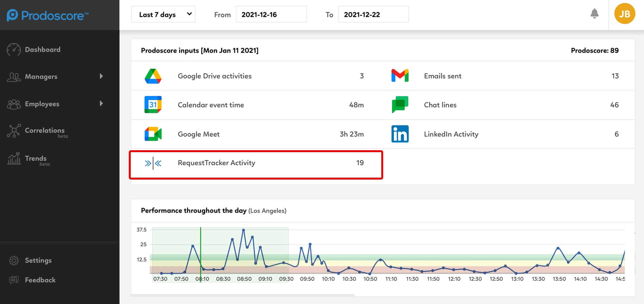The height and width of the screenshot is (304, 644).
Task: Select Google Meet row label
Action: click(x=199, y=134)
